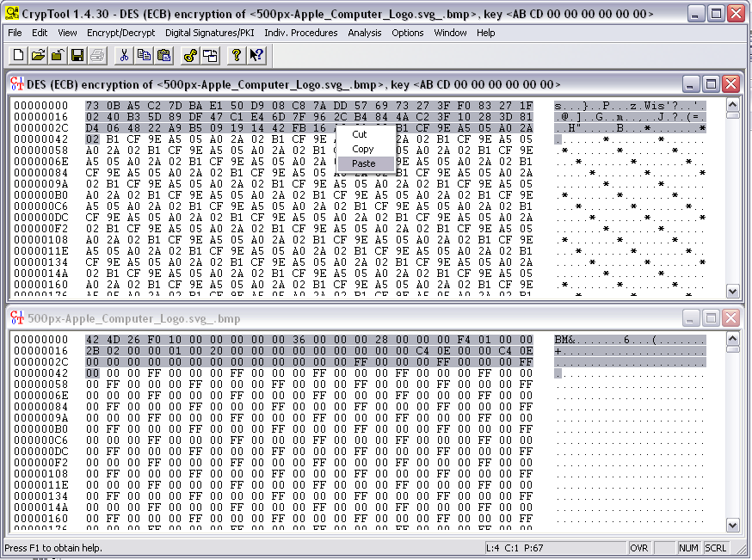Open the Options menu
This screenshot has width=752, height=560.
[x=408, y=33]
